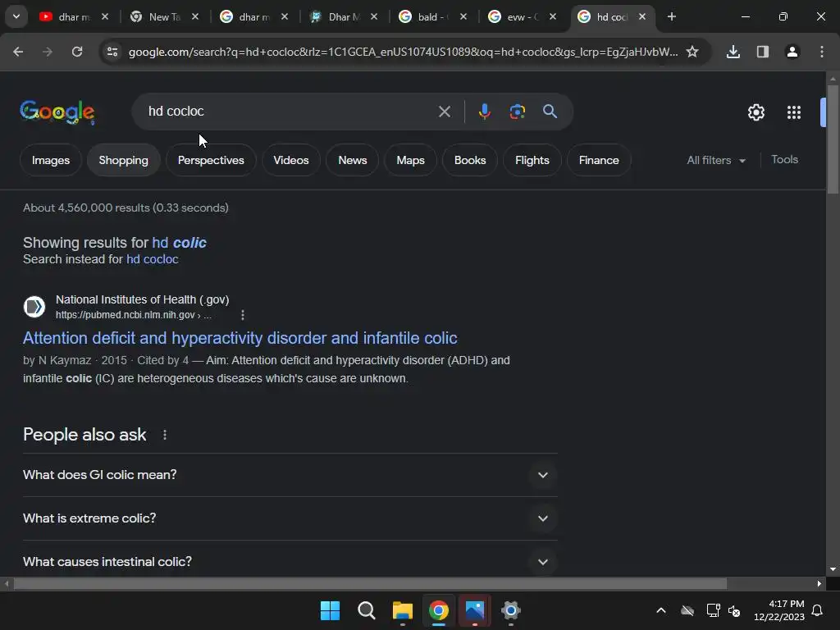Go back to the previous page
840x630 pixels.
click(18, 52)
